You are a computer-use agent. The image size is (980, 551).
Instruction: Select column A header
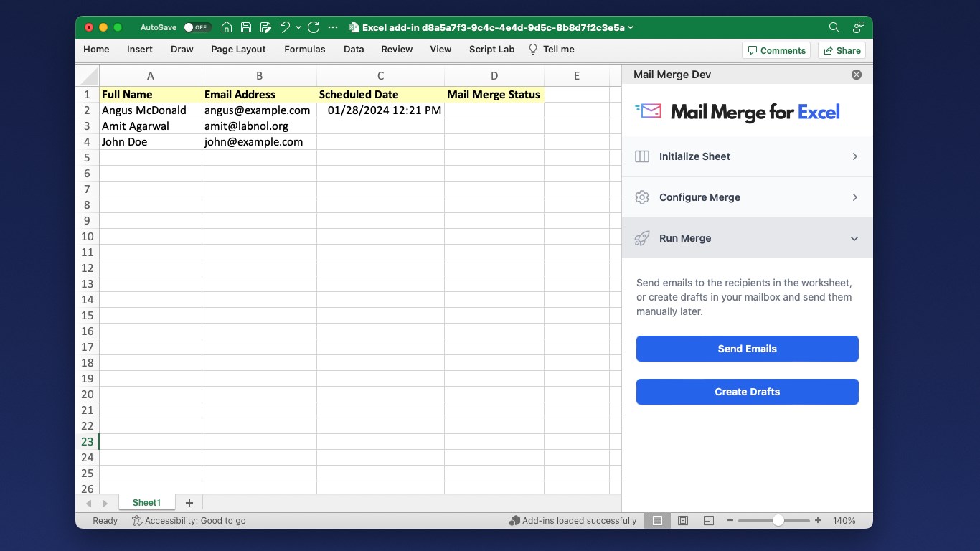pos(151,75)
